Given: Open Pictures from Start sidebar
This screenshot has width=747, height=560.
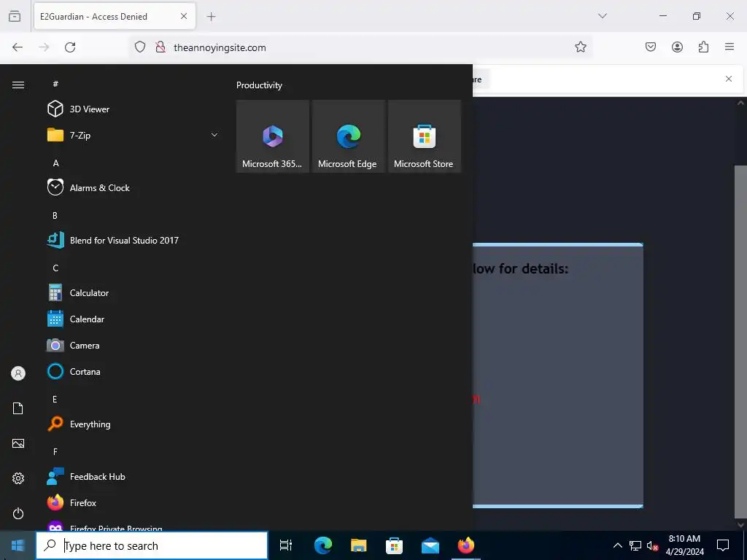Looking at the screenshot, I should click(18, 443).
